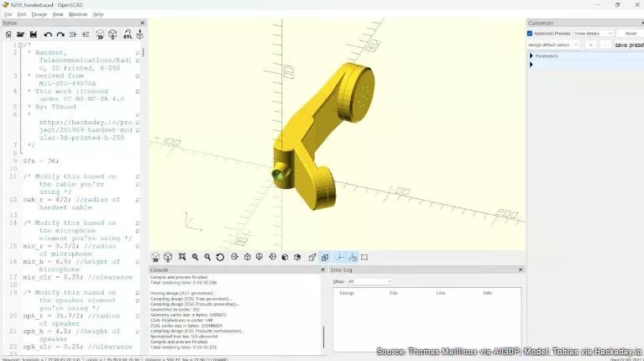Open the Error-Log Show All dropdown
This screenshot has width=644, height=361.
pos(369,281)
